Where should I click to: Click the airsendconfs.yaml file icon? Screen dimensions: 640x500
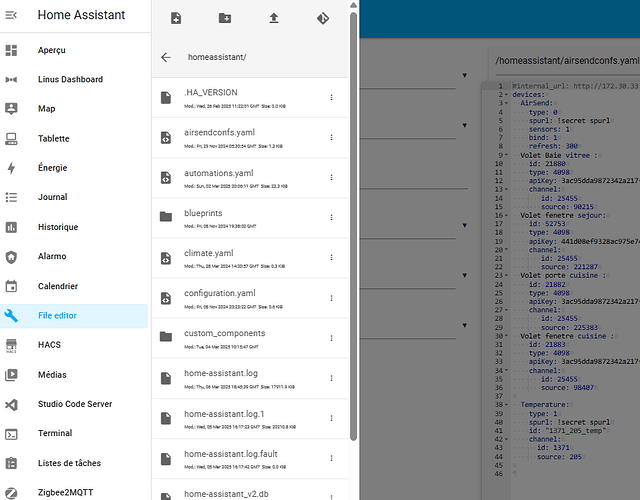tap(166, 138)
